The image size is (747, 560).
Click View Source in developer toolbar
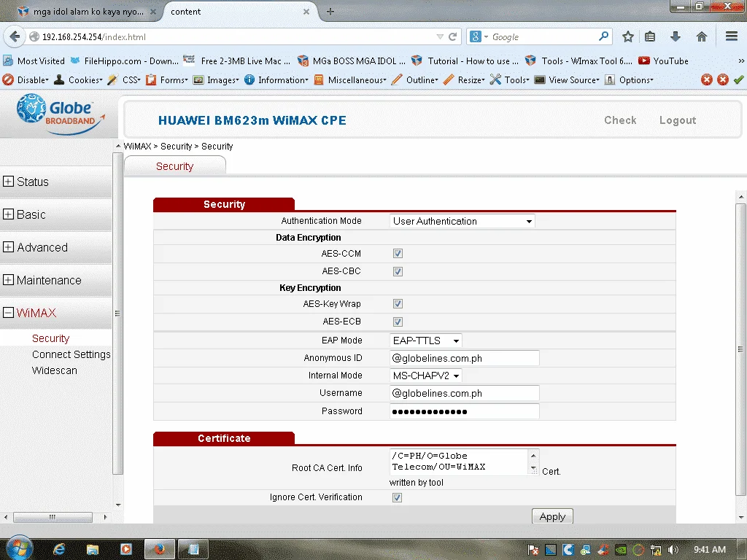click(567, 80)
